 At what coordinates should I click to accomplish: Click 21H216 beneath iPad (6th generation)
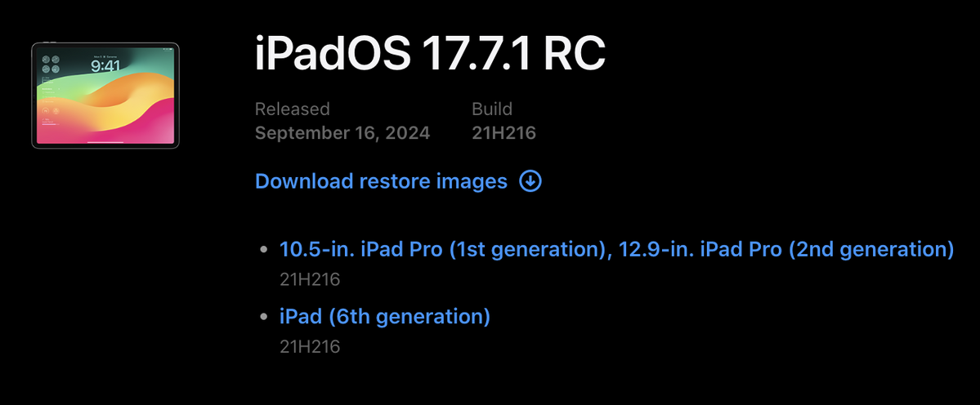310,347
